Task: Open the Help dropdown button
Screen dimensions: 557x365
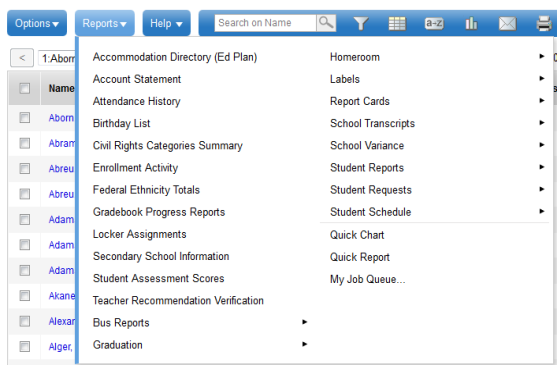Action: point(166,23)
